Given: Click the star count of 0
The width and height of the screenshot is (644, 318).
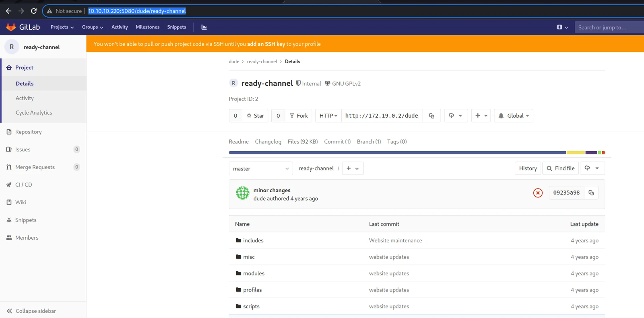Looking at the screenshot, I should tap(235, 116).
